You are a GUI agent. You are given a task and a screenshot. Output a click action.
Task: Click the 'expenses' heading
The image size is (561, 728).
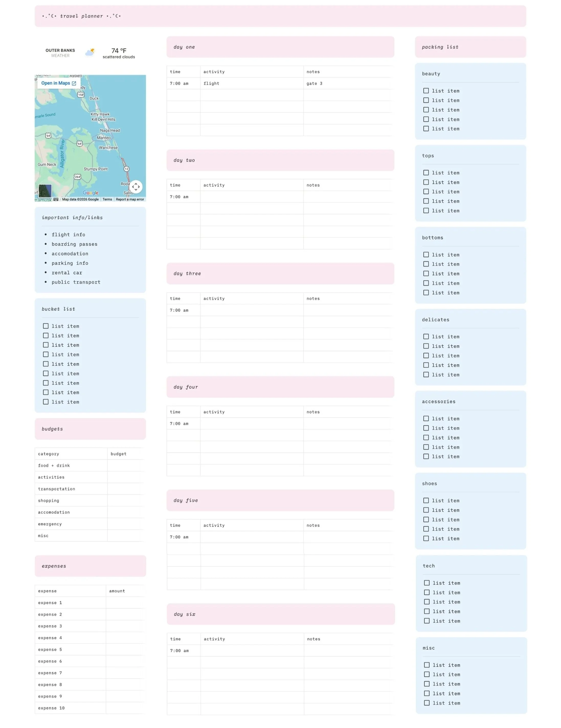point(54,566)
